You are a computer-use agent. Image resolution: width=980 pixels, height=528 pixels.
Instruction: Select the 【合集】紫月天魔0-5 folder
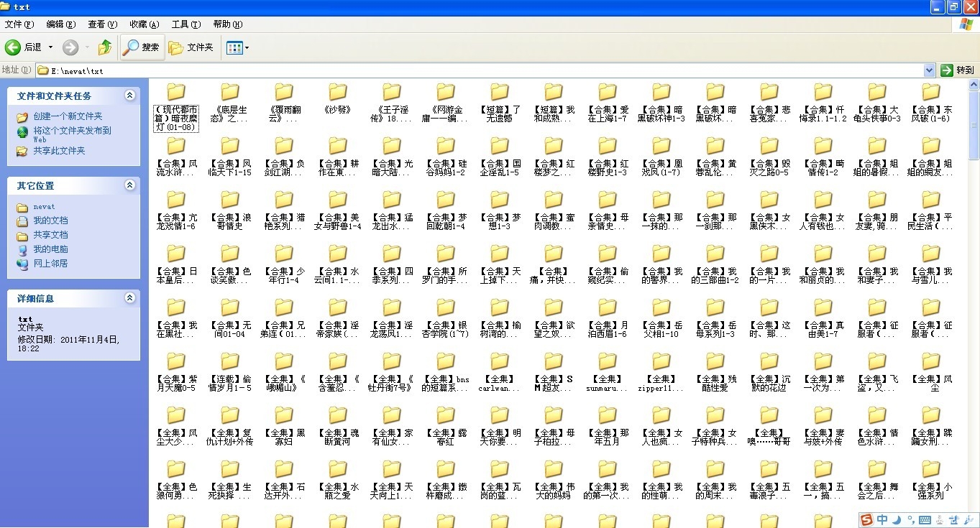176,371
